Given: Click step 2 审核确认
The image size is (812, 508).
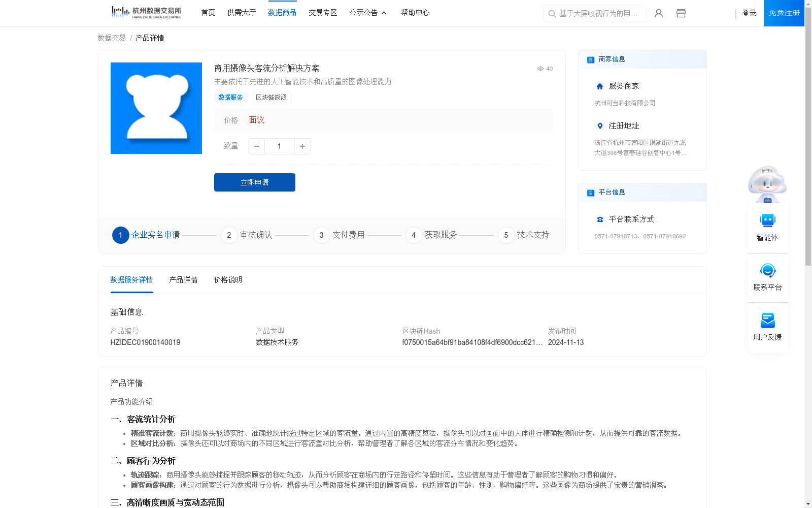Looking at the screenshot, I should coord(247,235).
